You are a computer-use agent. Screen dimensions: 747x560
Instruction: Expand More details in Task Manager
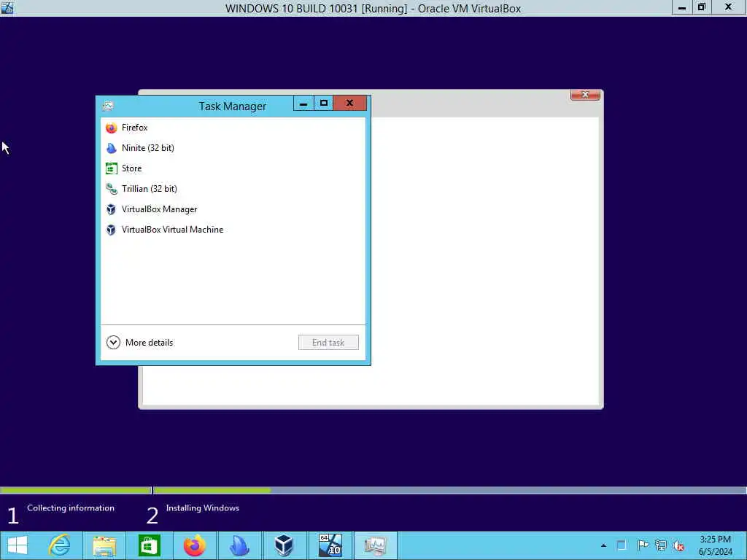click(140, 343)
